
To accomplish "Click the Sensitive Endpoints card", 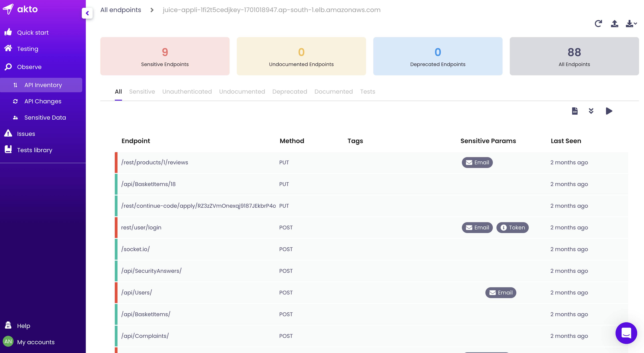I will tap(165, 56).
